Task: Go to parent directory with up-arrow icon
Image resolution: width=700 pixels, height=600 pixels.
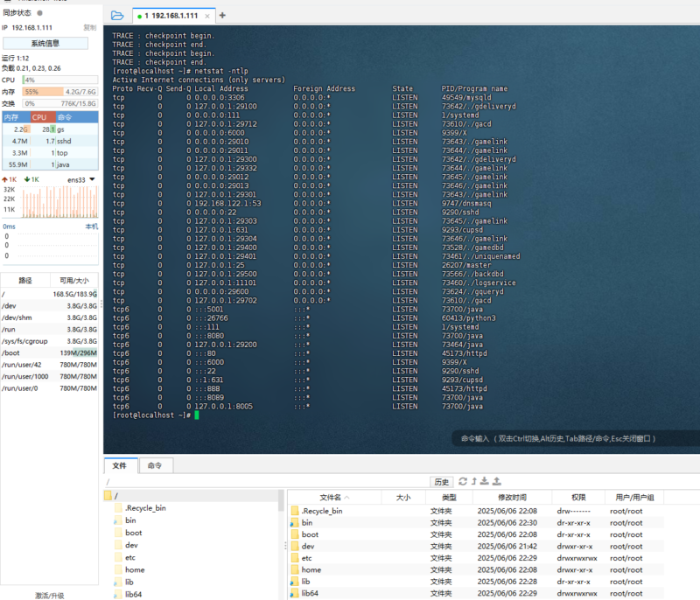Action: click(474, 481)
